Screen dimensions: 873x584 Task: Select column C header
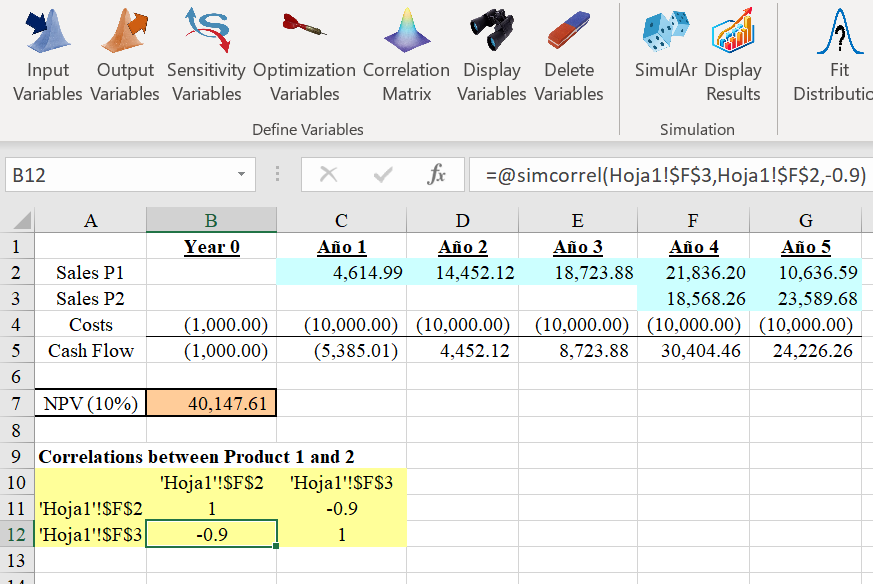341,220
